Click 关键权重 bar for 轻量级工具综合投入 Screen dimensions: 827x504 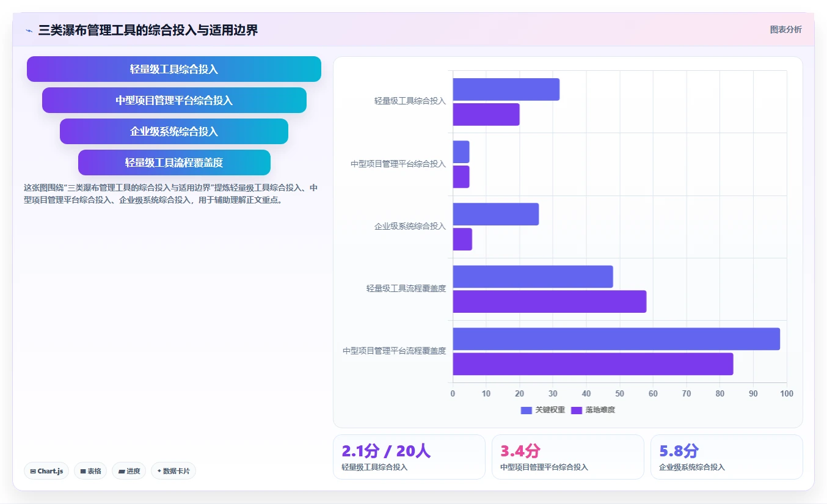[x=506, y=89]
